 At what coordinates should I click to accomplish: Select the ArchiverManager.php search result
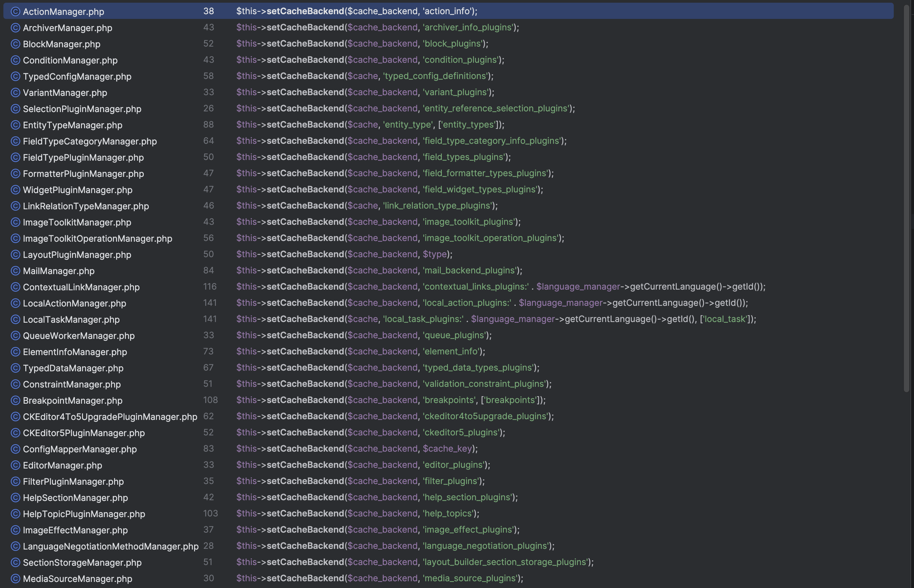(67, 27)
